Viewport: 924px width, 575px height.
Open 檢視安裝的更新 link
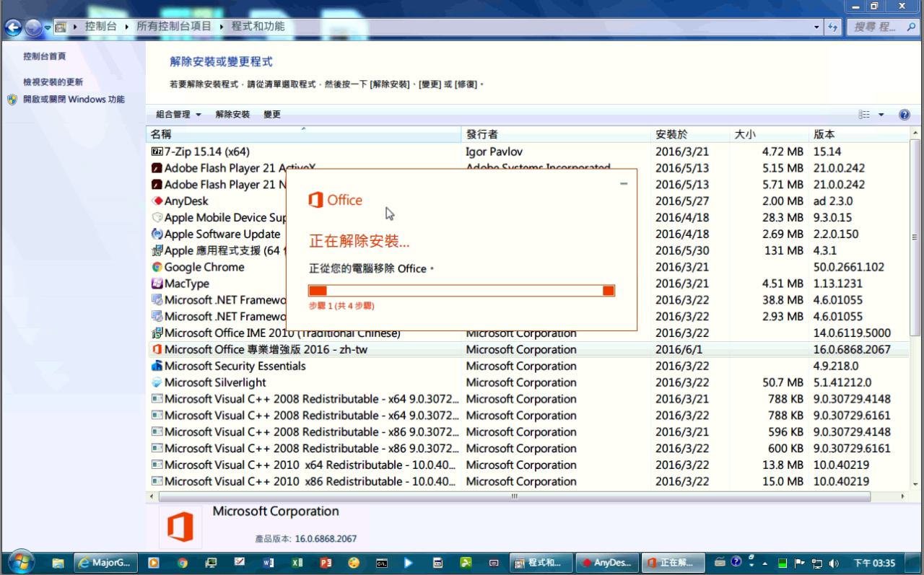tap(53, 82)
